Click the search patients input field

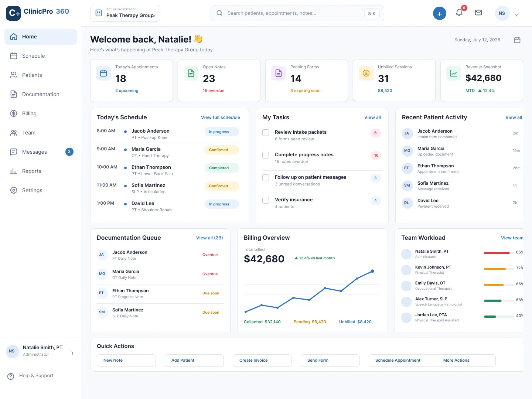tap(297, 13)
